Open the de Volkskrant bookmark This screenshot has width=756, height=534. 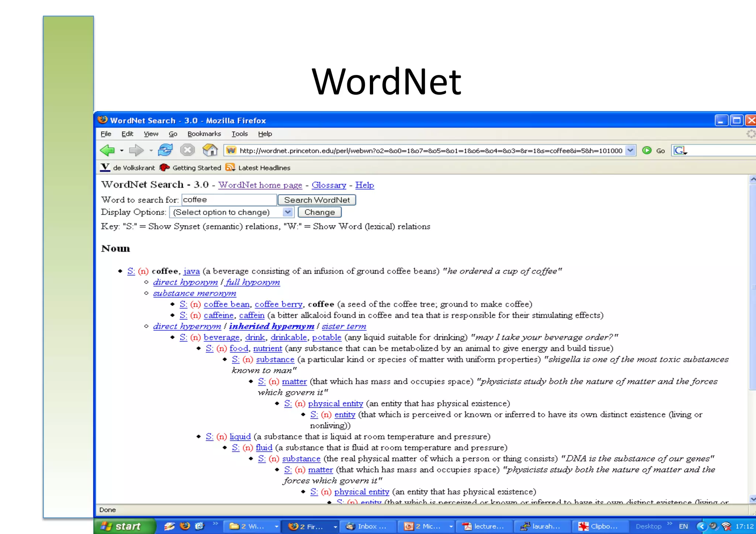click(128, 168)
